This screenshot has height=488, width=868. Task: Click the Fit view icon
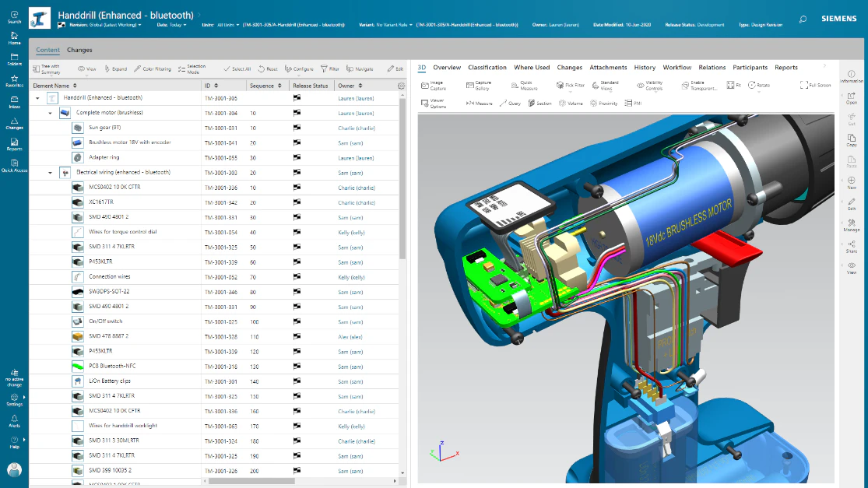click(x=734, y=85)
